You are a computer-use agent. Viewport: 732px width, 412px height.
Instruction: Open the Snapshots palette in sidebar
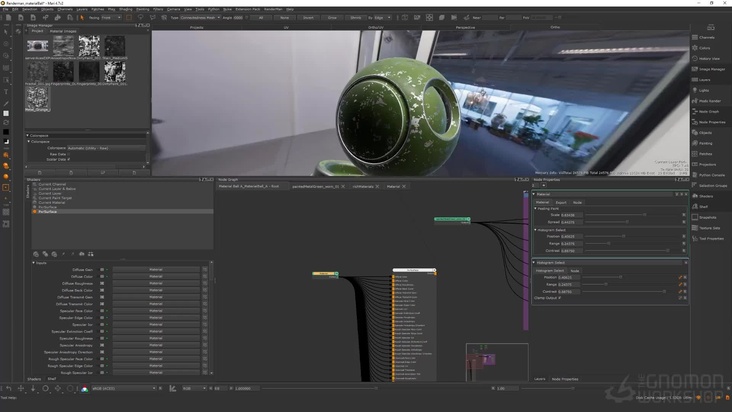707,217
